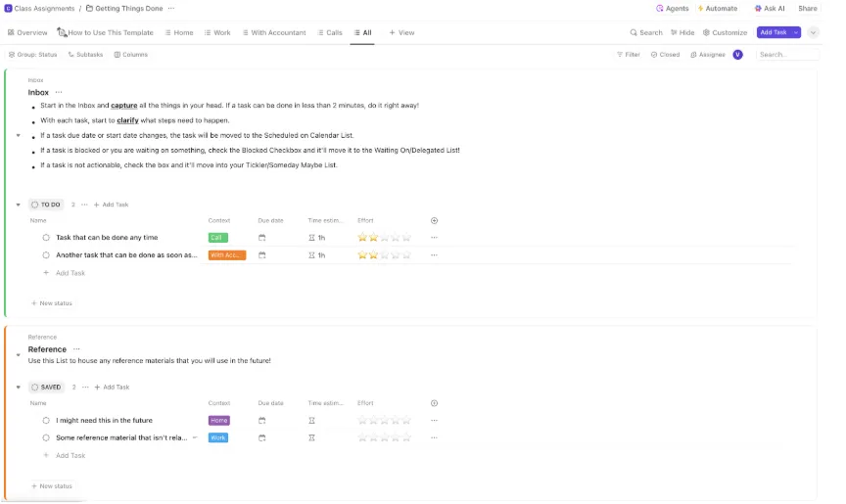Focus the Search tasks field

[787, 55]
